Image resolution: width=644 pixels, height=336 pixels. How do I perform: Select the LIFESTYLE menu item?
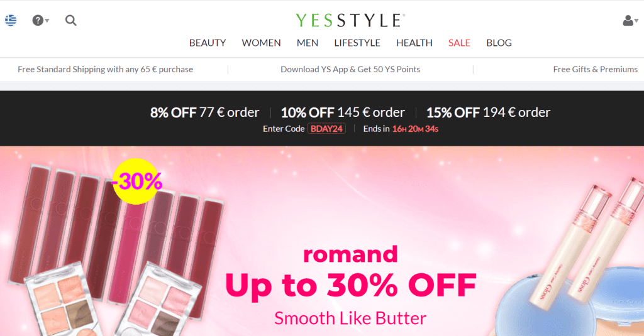click(x=357, y=43)
